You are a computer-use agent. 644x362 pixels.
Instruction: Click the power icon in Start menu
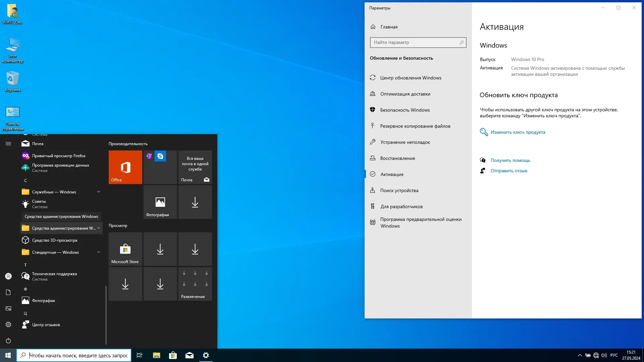(x=8, y=341)
